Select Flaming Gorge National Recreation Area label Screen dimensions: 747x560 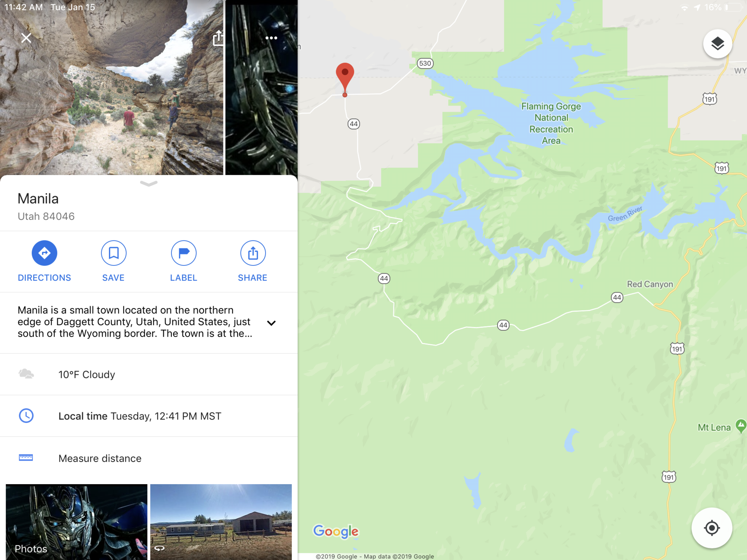(x=551, y=124)
